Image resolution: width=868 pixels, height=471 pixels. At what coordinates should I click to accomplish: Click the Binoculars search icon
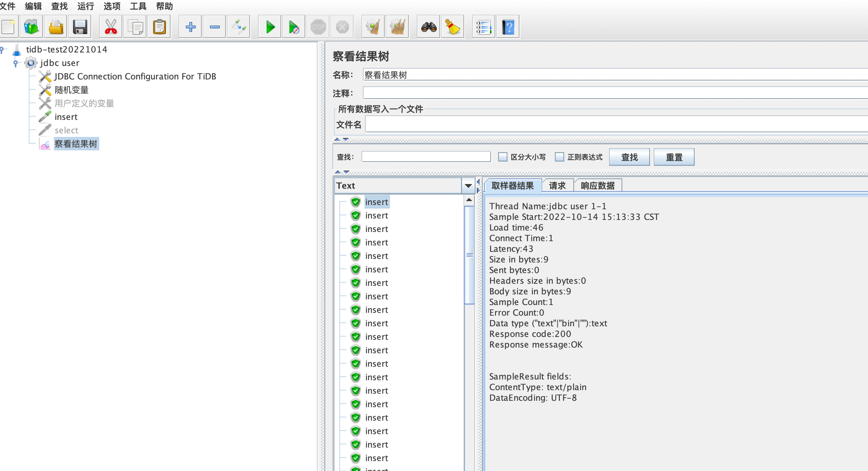point(428,26)
